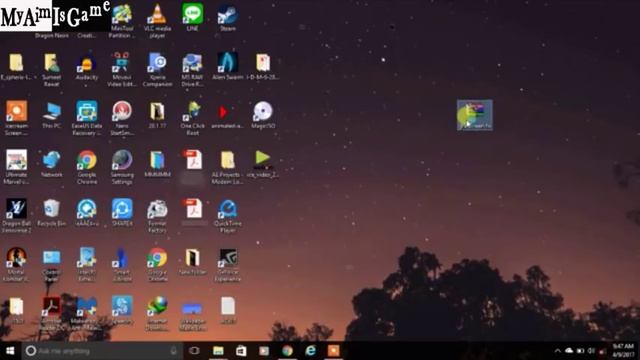The image size is (640, 360).
Task: Open OneDrive cloud tray icon
Action: [569, 351]
